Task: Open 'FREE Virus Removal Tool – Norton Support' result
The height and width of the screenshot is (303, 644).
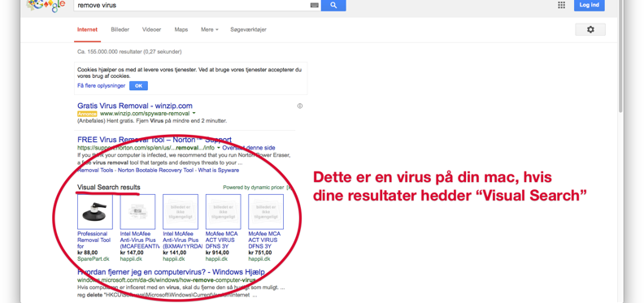Action: [x=154, y=140]
